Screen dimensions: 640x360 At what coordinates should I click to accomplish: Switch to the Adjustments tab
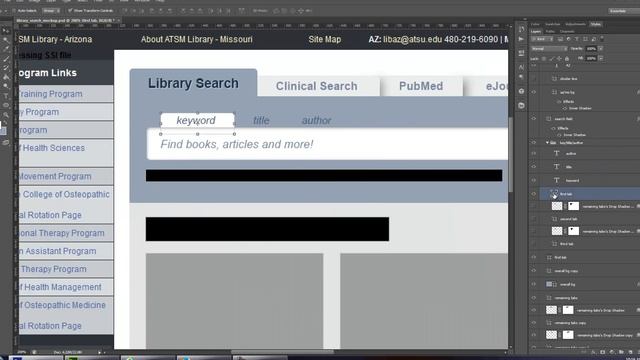tap(575, 24)
